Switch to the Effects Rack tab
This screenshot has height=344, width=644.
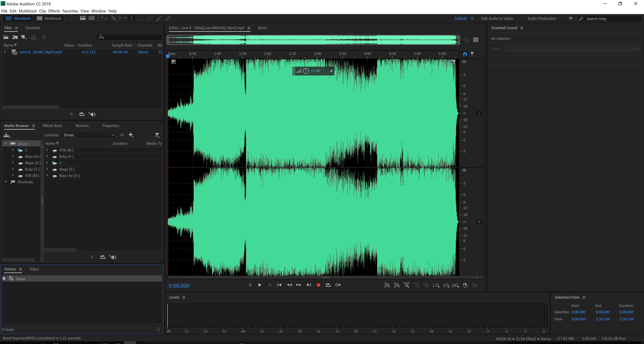(52, 126)
